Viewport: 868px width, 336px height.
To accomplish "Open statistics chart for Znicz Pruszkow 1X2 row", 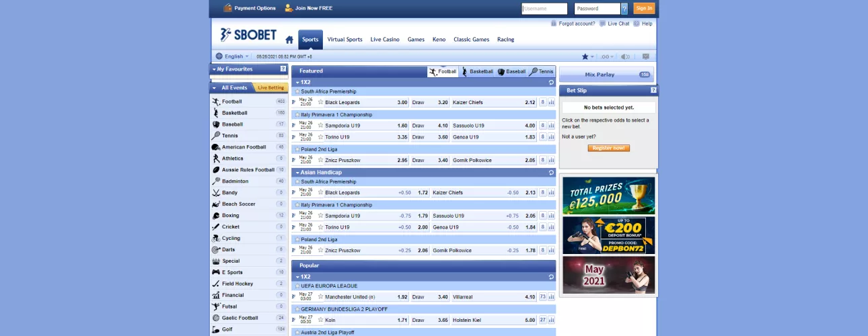I will click(x=552, y=161).
